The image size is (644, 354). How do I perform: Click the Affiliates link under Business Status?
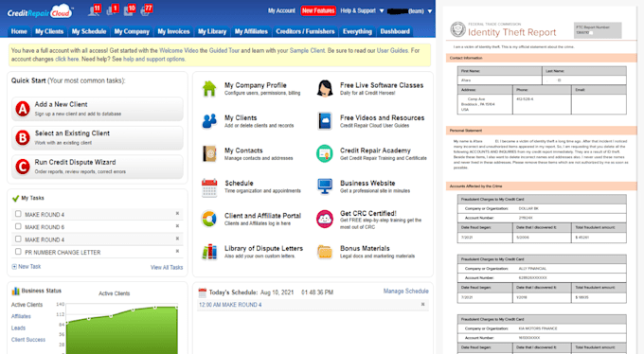point(21,316)
